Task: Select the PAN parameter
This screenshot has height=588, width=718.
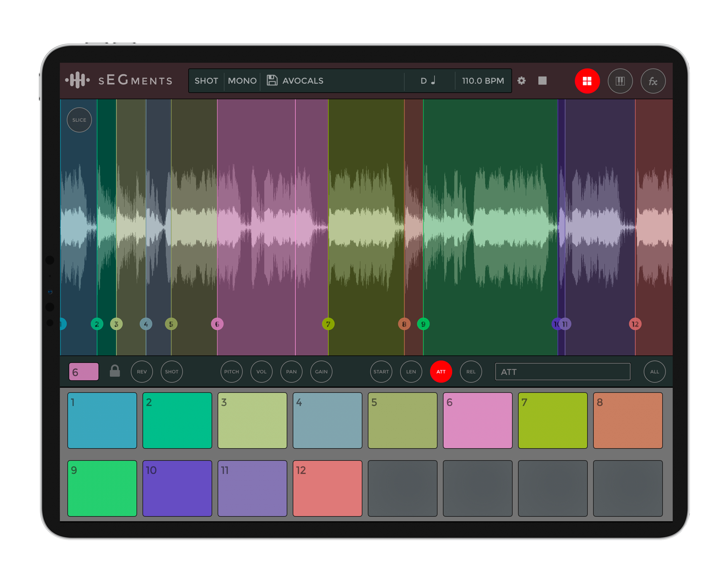Action: click(x=291, y=371)
